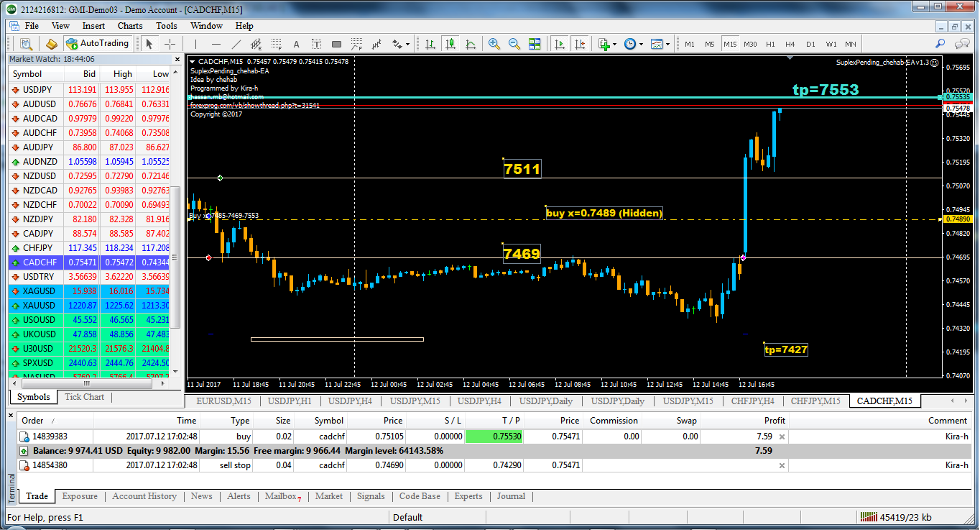Open the Experts tab
The image size is (980, 530).
coord(468,496)
